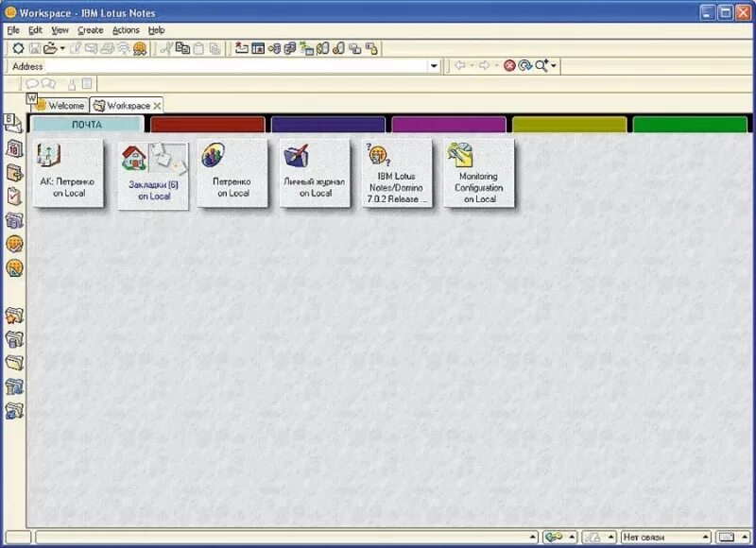Click the double chat bubbles toolbar icon
The image size is (756, 548).
tap(48, 84)
